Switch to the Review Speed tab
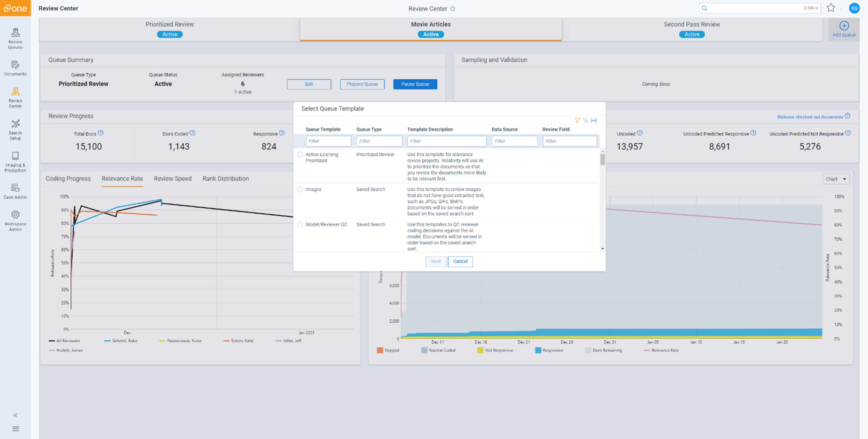868x439 pixels. click(172, 178)
